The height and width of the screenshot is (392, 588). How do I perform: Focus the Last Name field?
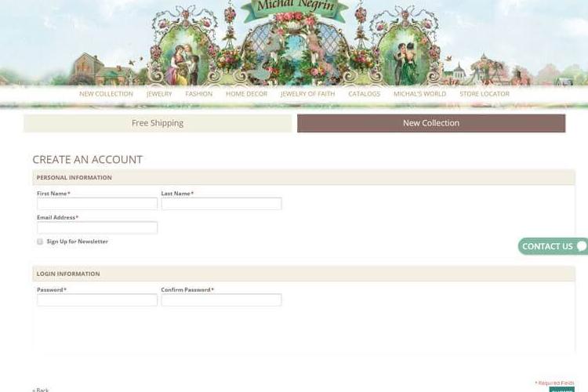click(x=221, y=204)
